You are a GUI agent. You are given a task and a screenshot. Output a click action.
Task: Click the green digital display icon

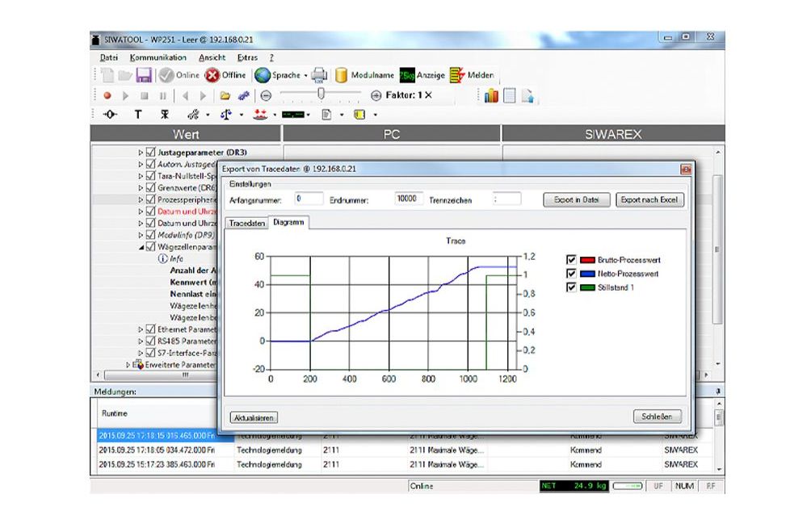293,115
